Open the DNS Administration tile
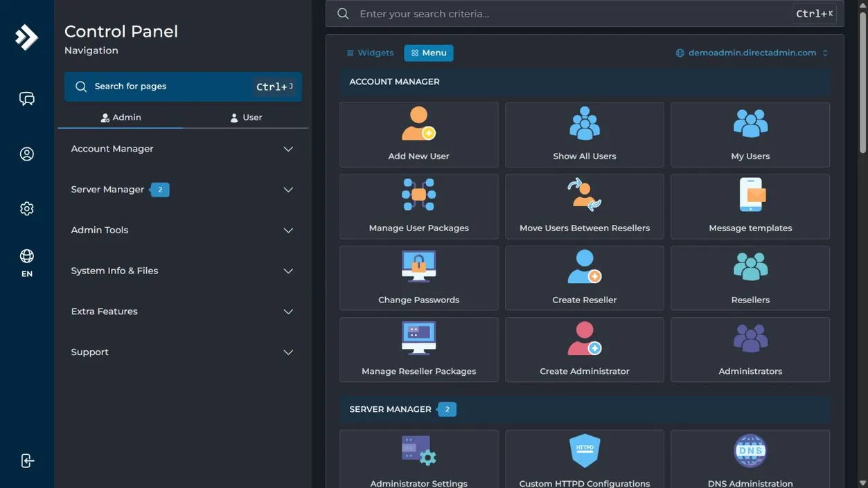868x488 pixels. tap(750, 460)
